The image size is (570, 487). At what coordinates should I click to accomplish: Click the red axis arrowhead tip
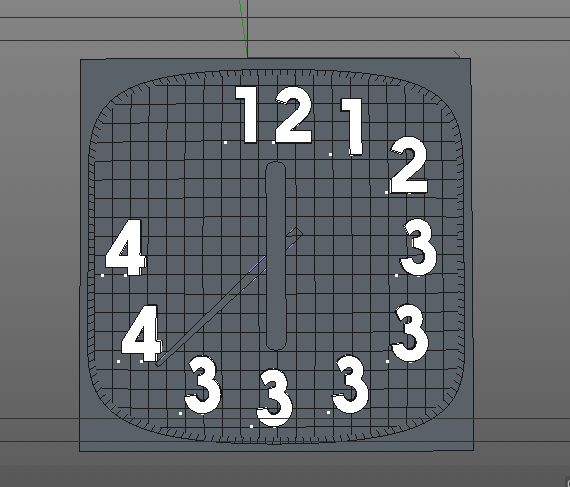click(x=457, y=55)
